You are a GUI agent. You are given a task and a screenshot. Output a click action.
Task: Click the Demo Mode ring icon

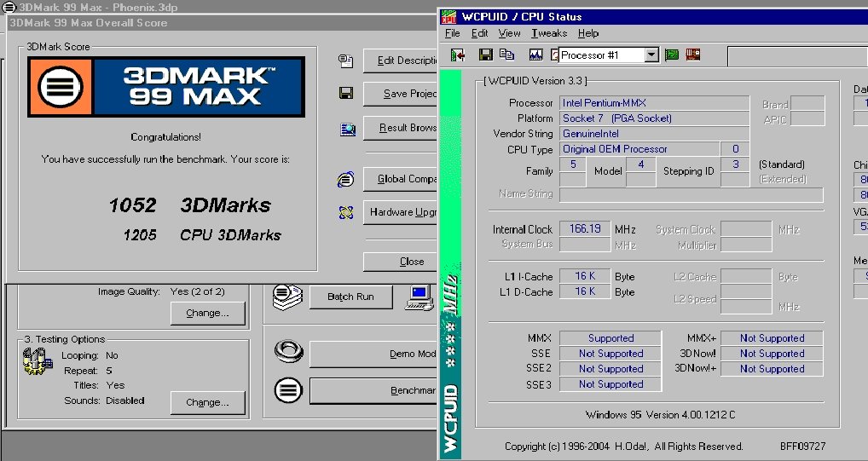[x=288, y=351]
